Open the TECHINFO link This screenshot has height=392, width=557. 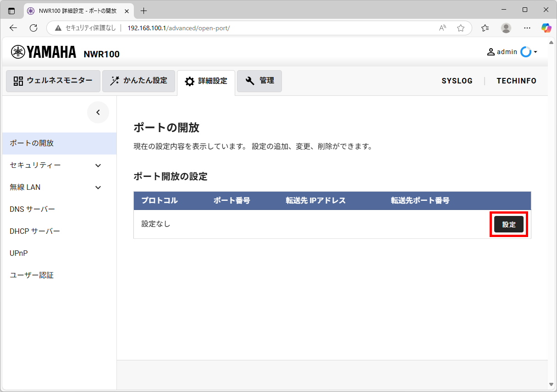tap(516, 81)
